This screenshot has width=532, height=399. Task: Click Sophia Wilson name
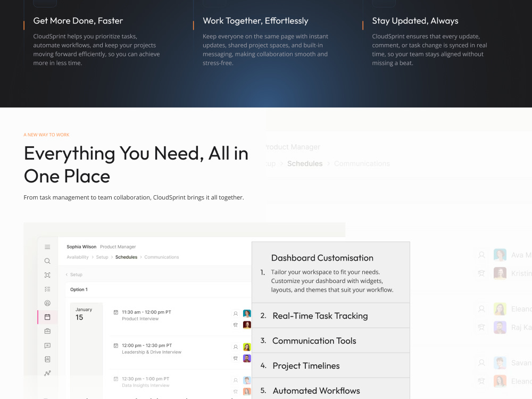point(81,247)
